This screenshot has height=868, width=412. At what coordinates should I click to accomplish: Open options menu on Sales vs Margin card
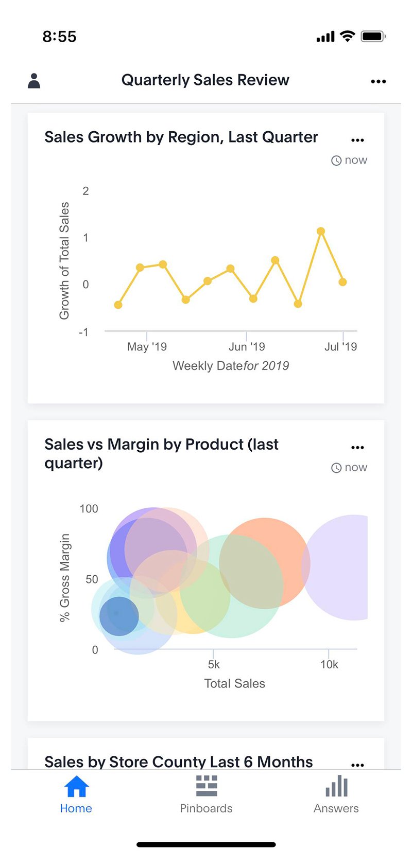(358, 447)
